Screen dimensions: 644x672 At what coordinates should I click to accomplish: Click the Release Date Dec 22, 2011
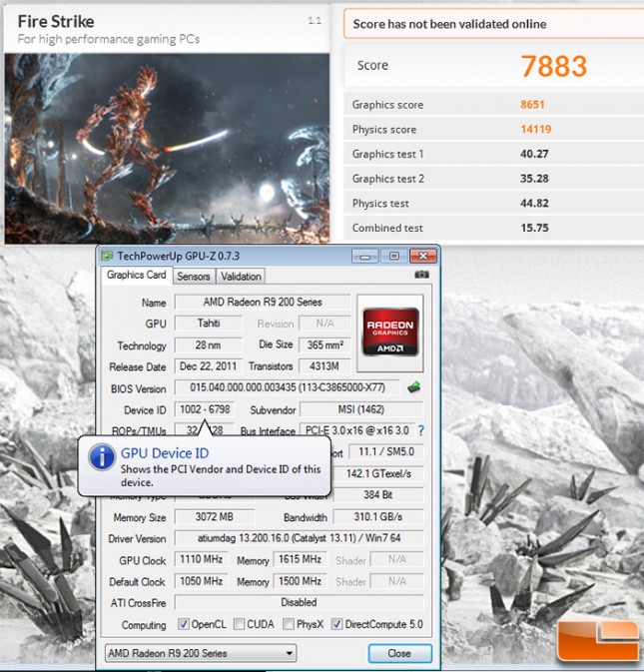[209, 366]
